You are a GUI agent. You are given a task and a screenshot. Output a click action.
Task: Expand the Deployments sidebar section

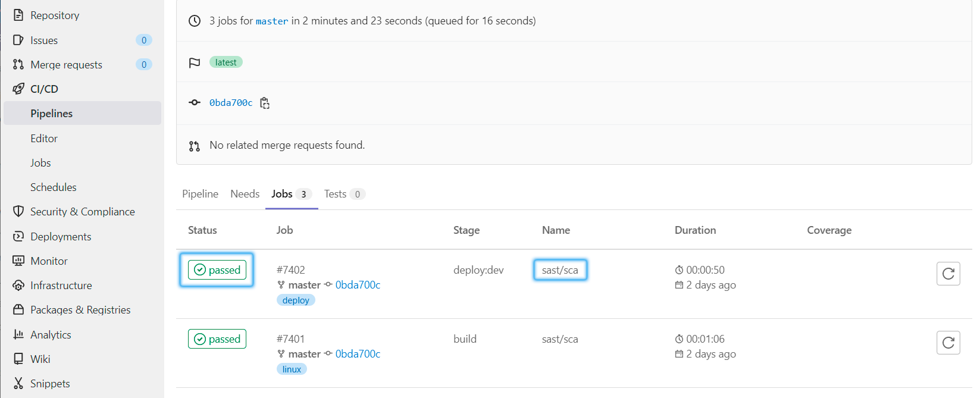(x=61, y=237)
